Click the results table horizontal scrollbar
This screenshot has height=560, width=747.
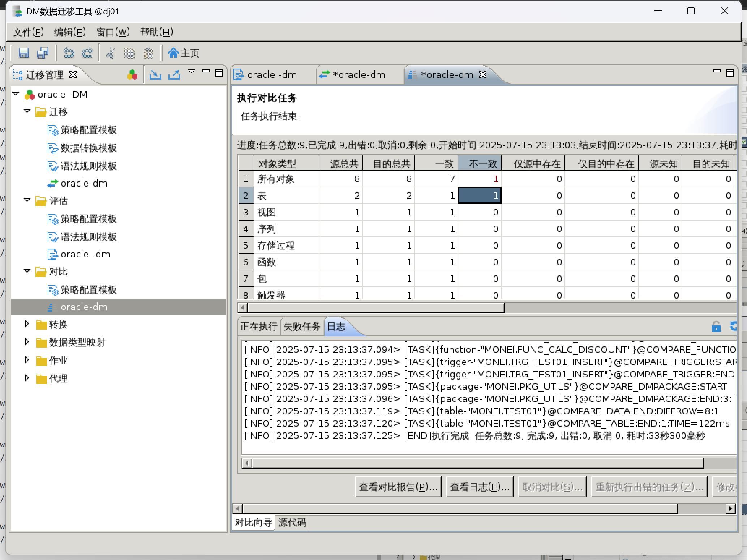tap(376, 308)
